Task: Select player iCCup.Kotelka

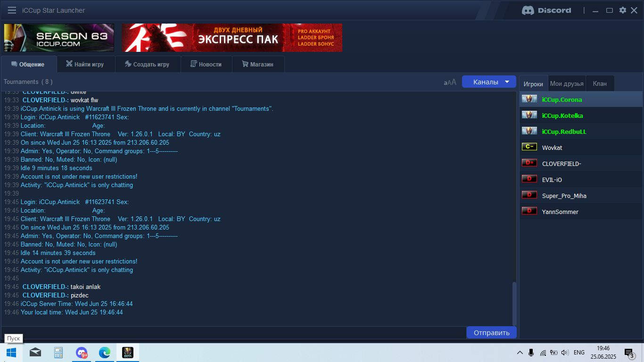Action: tap(581, 115)
